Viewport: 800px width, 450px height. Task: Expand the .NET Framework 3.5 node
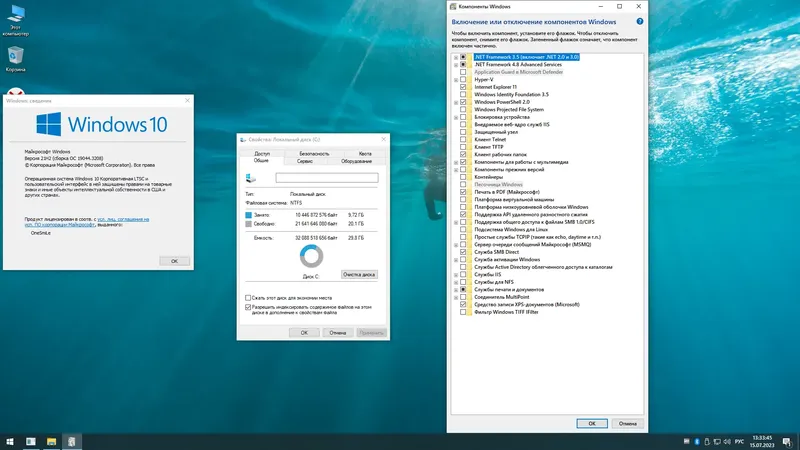pyautogui.click(x=456, y=57)
